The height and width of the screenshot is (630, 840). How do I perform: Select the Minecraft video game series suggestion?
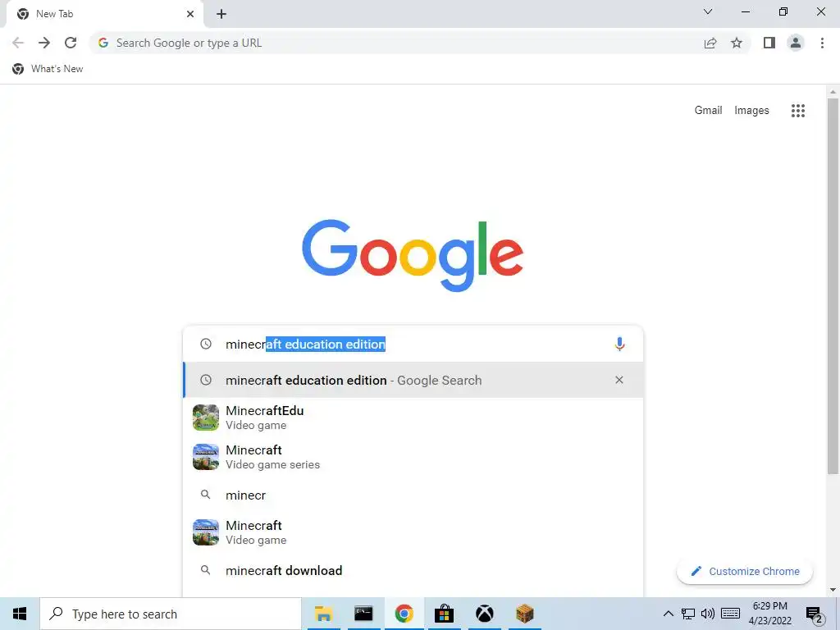[x=413, y=457]
